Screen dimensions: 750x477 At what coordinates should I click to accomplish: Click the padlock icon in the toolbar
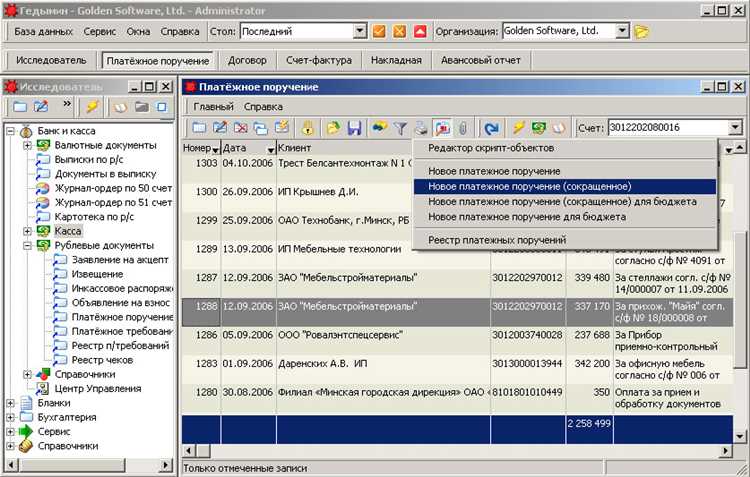point(308,128)
